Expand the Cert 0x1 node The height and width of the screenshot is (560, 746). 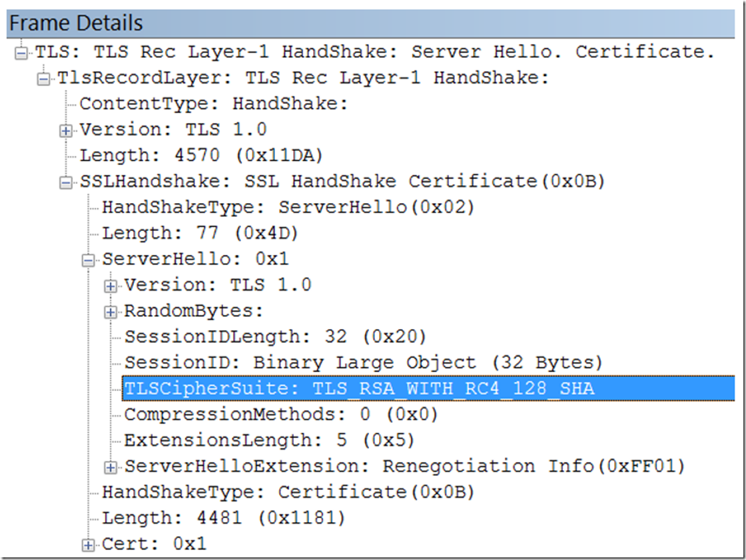point(89,545)
